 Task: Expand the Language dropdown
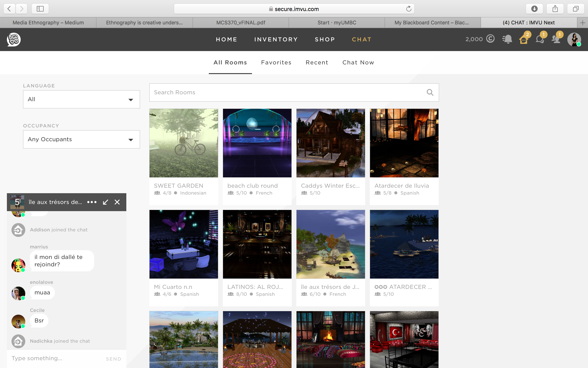coord(81,99)
